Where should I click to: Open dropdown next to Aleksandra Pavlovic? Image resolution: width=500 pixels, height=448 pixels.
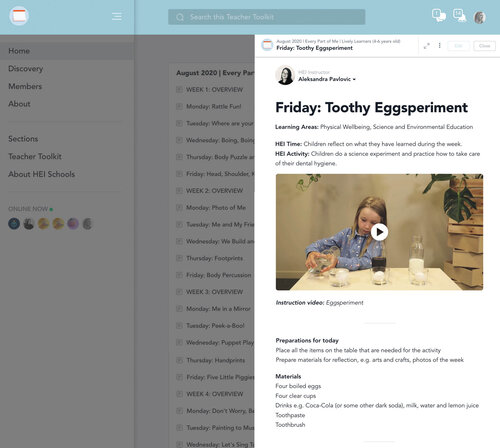[354, 79]
